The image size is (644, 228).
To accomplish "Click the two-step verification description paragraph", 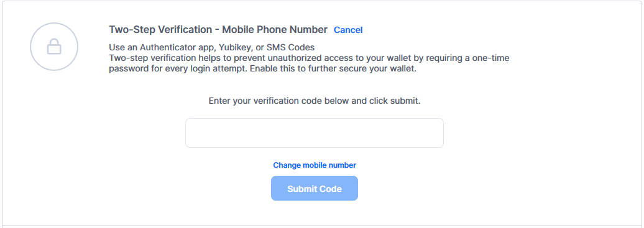I will [x=309, y=63].
